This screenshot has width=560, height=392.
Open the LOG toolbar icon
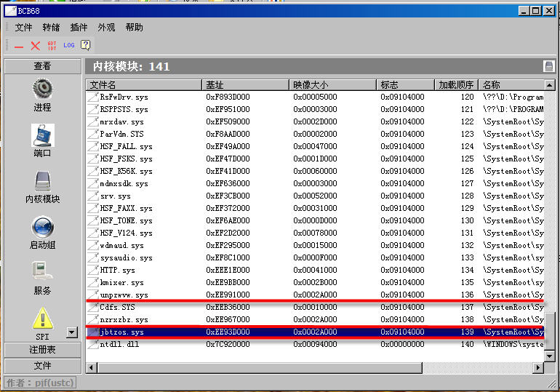tap(69, 45)
